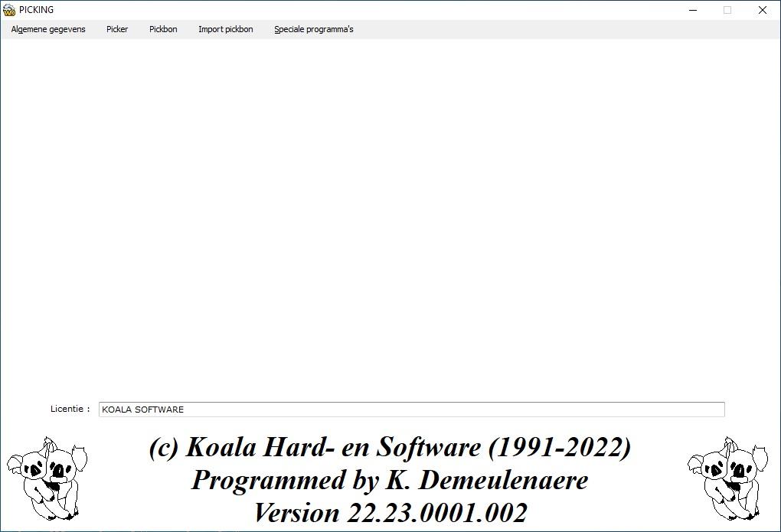Click the koala image at bottom right
The height and width of the screenshot is (532, 781).
click(x=727, y=478)
